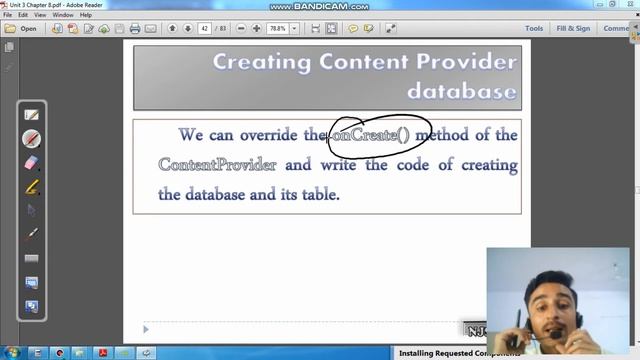Screen dimensions: 640x360
Task: Select the cursor pointer tool in annotation bar
Action: click(31, 211)
